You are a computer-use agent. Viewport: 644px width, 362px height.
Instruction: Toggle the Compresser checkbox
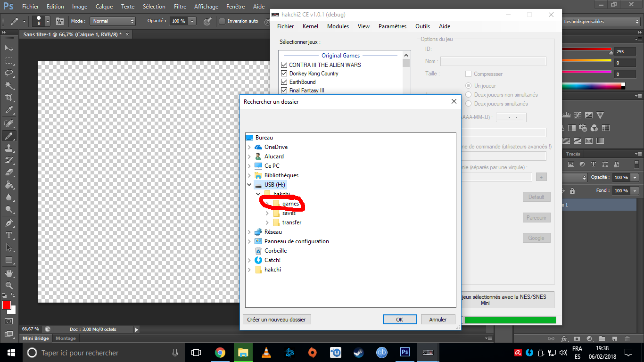468,74
